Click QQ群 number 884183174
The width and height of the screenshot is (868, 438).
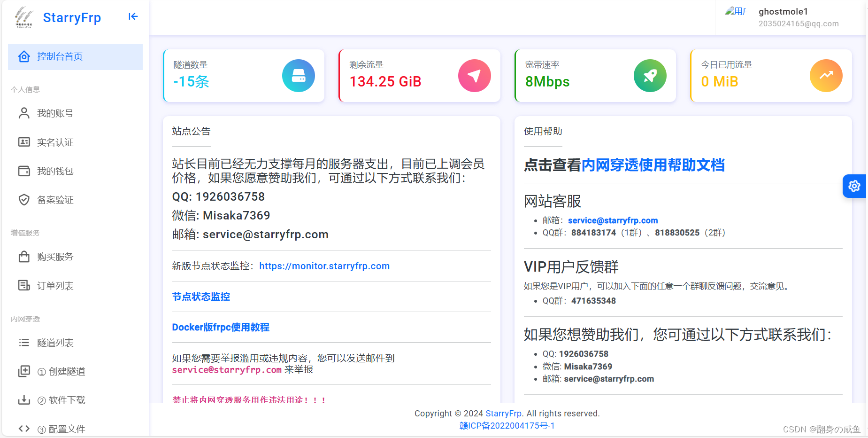pos(593,233)
